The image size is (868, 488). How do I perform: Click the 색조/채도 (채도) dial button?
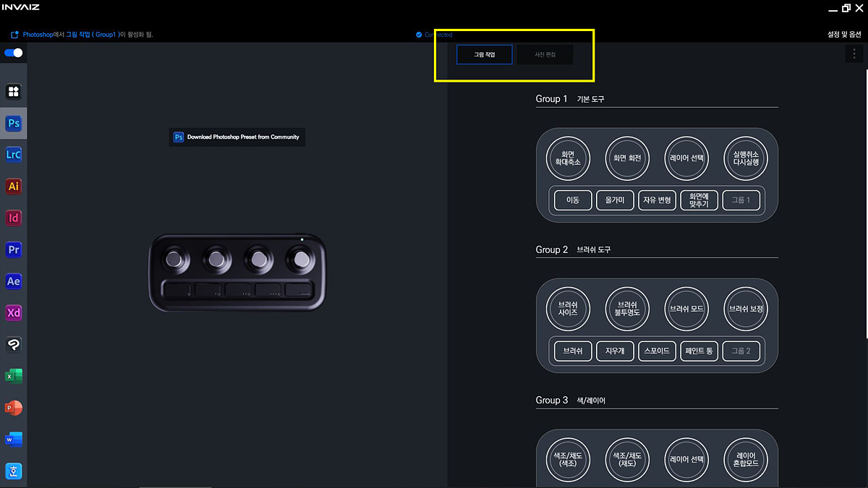coord(627,460)
